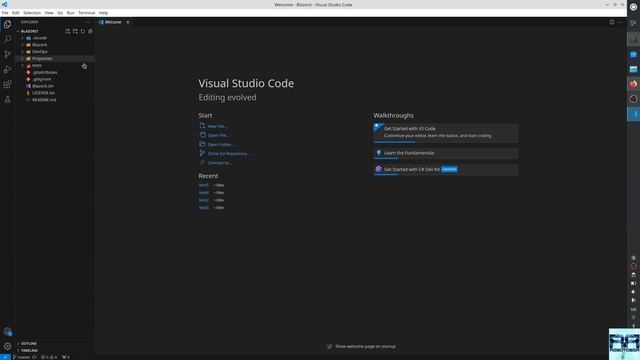Screen dimensions: 640x360
Task: Open the Help menu
Action: point(103,13)
